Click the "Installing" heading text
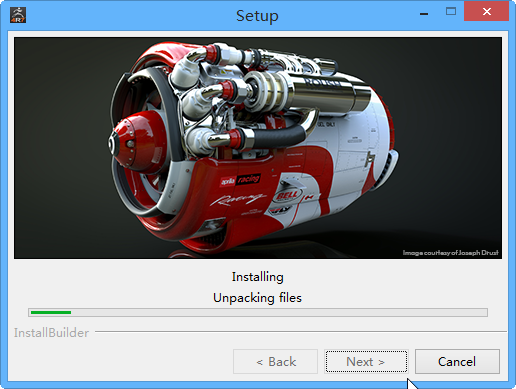 [x=258, y=277]
